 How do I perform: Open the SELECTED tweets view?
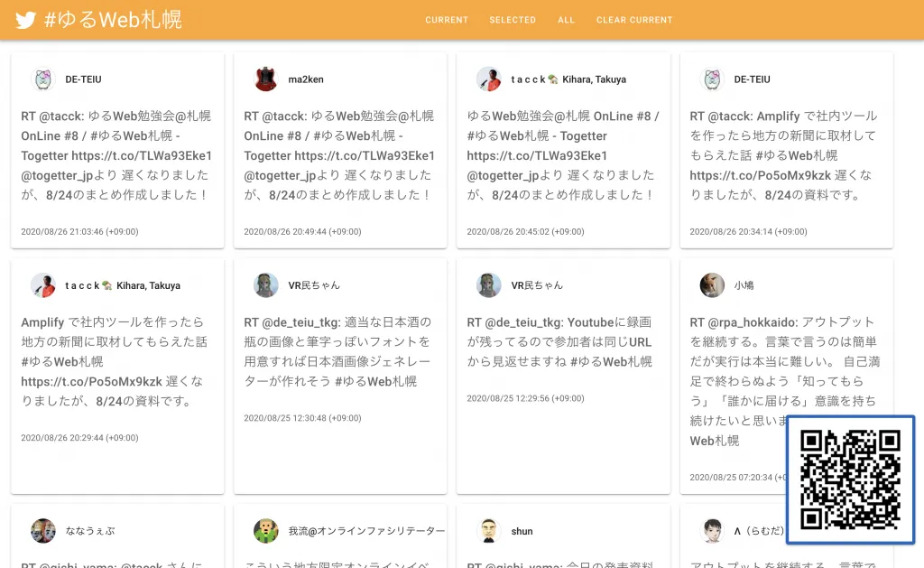513,20
